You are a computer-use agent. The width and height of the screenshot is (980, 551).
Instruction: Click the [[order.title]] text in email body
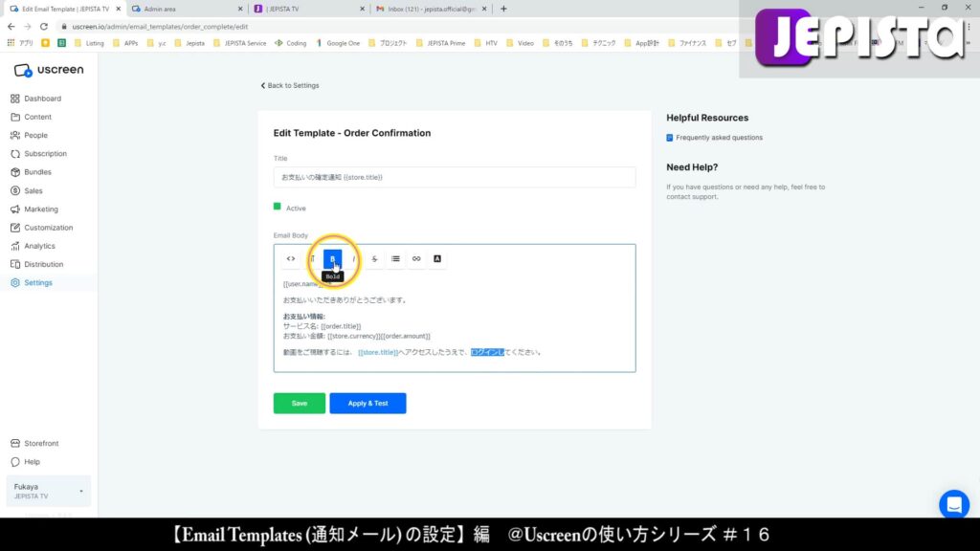pos(341,326)
